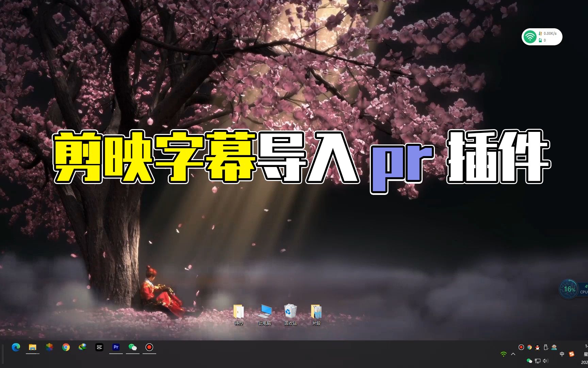
Task: Expand hidden system tray icons
Action: tap(514, 354)
